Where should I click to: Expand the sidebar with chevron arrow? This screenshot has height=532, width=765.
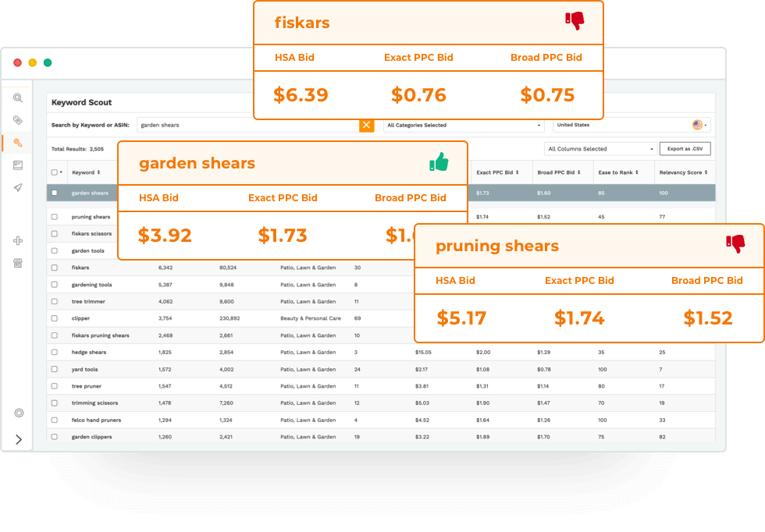coord(19,439)
